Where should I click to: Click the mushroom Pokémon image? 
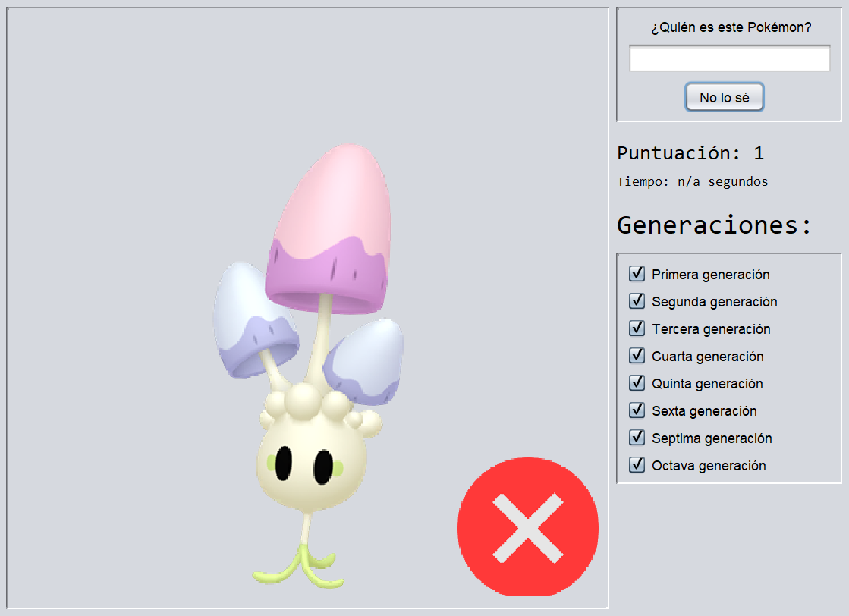pos(308,366)
